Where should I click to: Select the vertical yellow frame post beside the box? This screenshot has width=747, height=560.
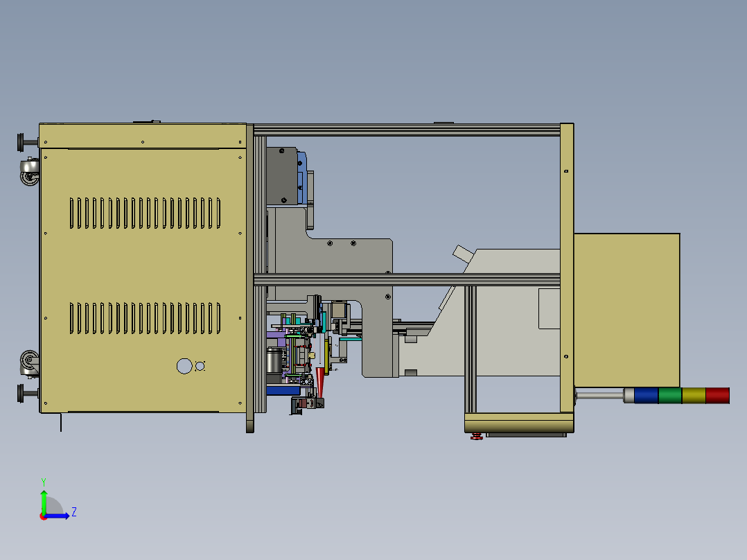pyautogui.click(x=567, y=268)
